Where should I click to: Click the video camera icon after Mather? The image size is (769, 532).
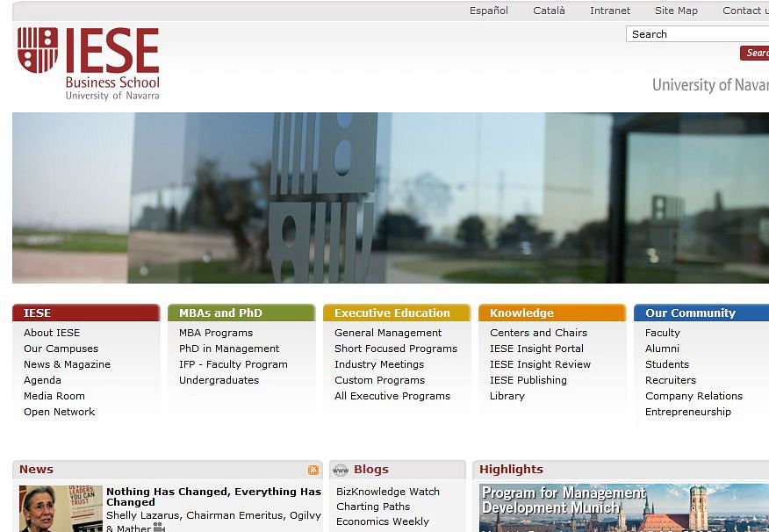click(x=159, y=528)
